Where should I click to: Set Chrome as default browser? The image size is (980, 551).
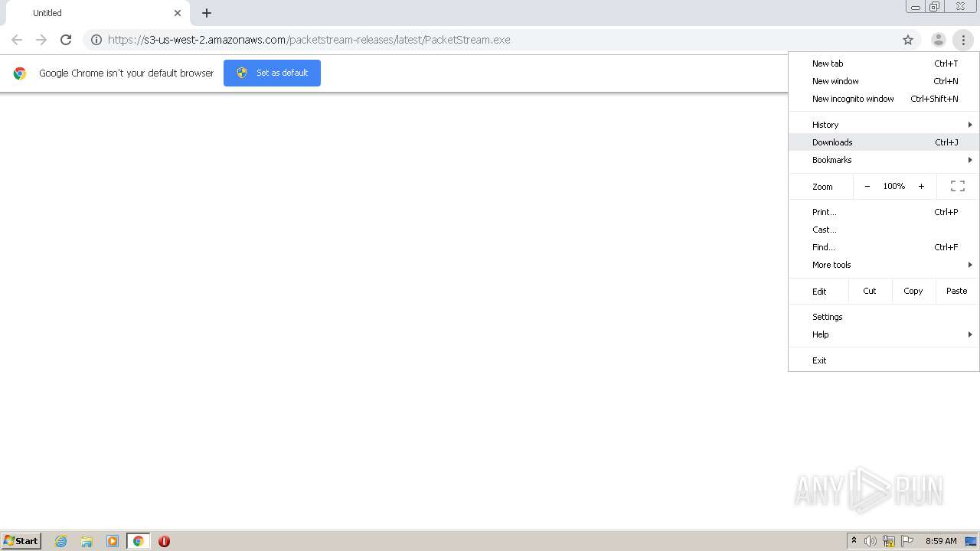(272, 73)
